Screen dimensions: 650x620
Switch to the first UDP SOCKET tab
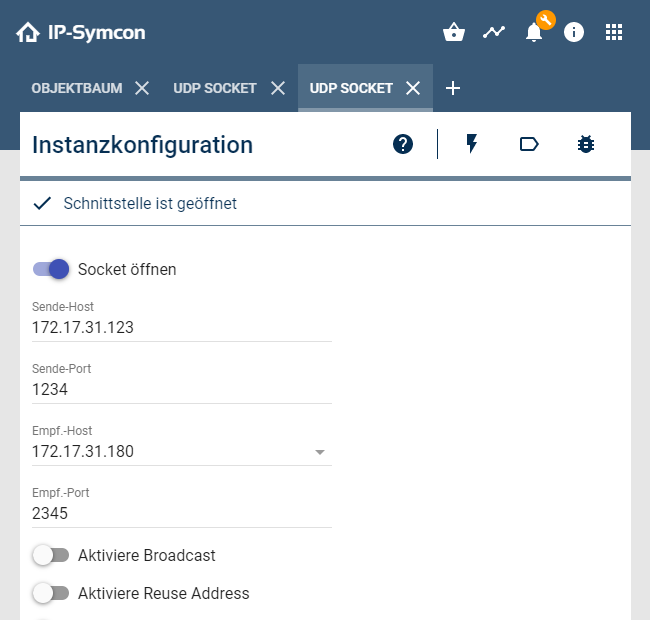coord(214,88)
